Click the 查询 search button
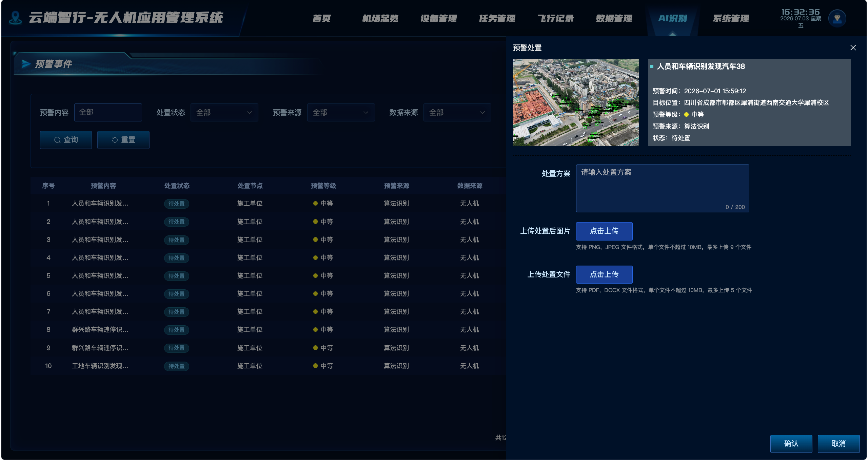This screenshot has width=868, height=461. click(66, 140)
